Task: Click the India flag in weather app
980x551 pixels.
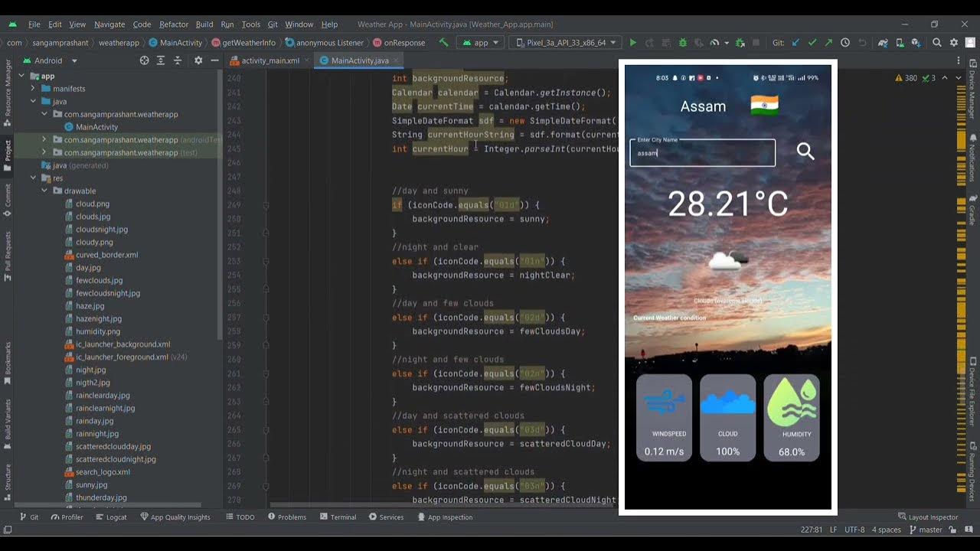Action: coord(764,106)
